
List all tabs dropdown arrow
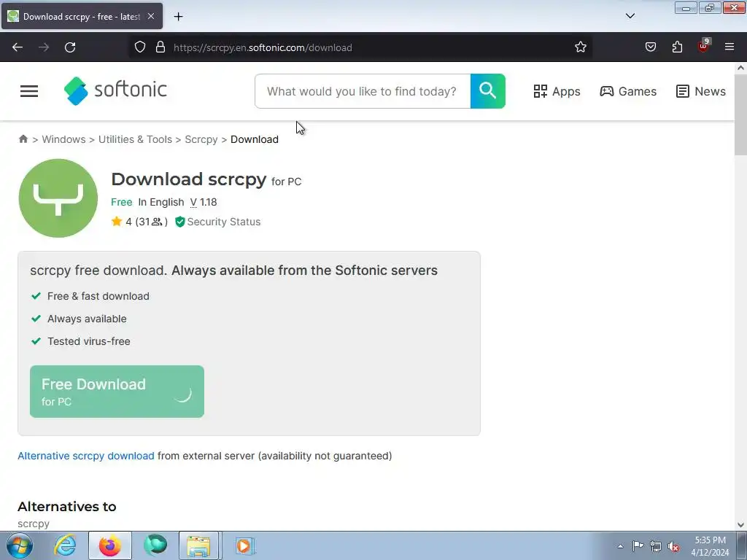(x=630, y=16)
